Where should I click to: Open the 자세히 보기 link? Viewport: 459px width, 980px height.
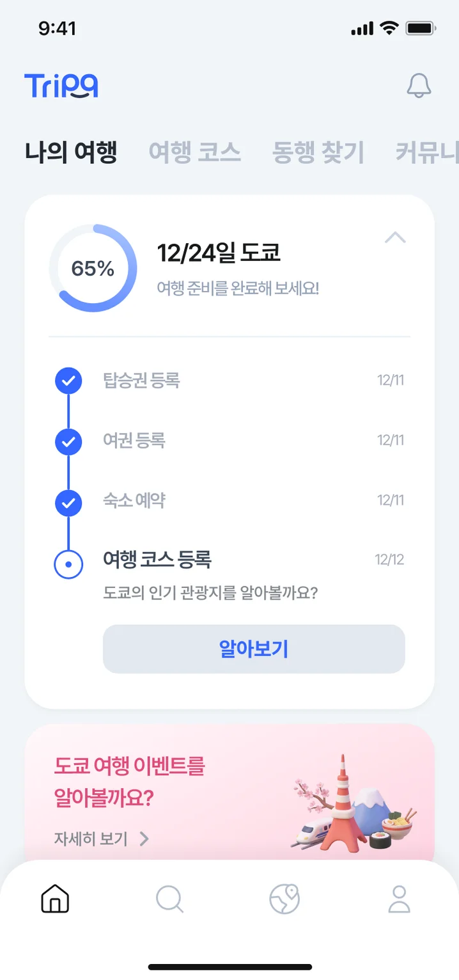91,839
